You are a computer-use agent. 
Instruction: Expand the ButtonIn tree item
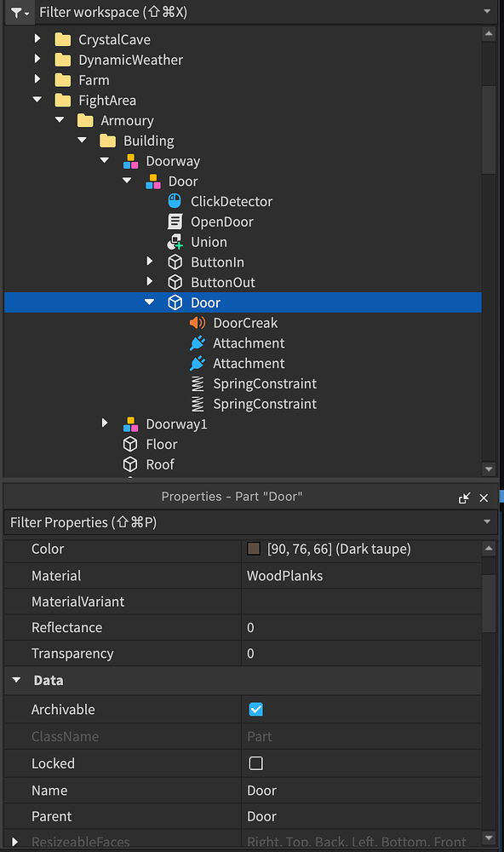pyautogui.click(x=149, y=262)
